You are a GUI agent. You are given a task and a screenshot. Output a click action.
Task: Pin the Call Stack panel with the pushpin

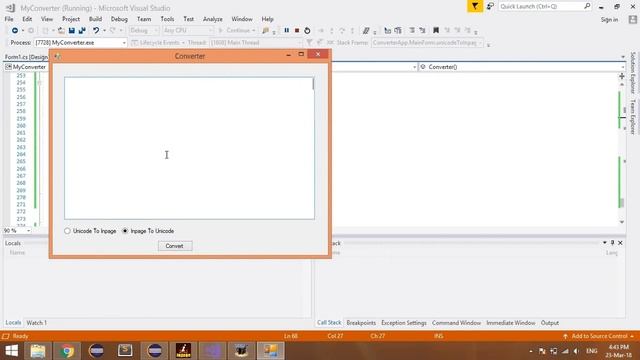(612, 243)
